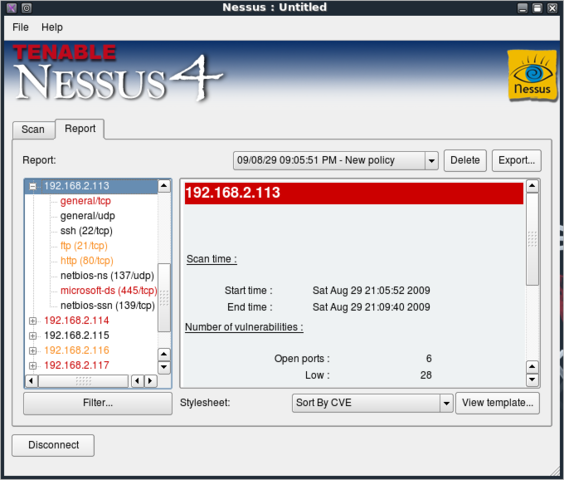Expand the 192.168.2.117 host node
The height and width of the screenshot is (480, 564).
[x=33, y=366]
